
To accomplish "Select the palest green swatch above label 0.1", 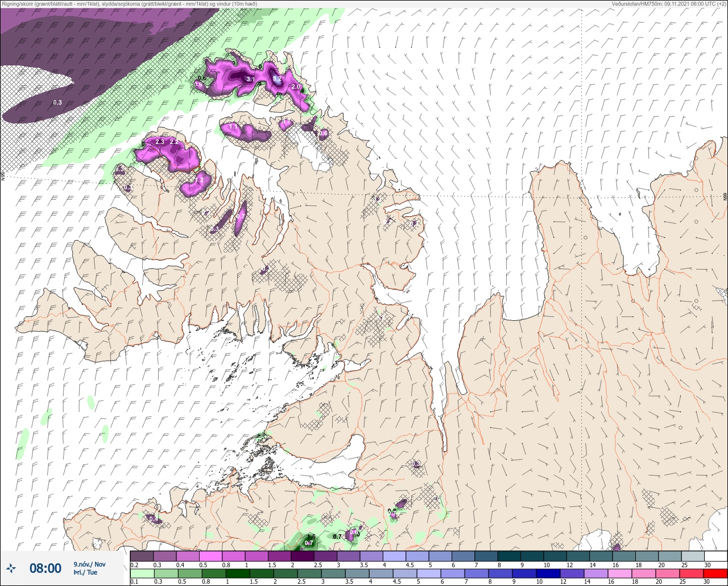I will (142, 573).
